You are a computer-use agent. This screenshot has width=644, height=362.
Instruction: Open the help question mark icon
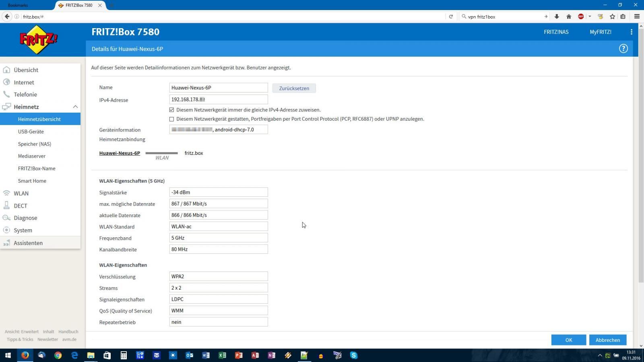[x=623, y=49]
